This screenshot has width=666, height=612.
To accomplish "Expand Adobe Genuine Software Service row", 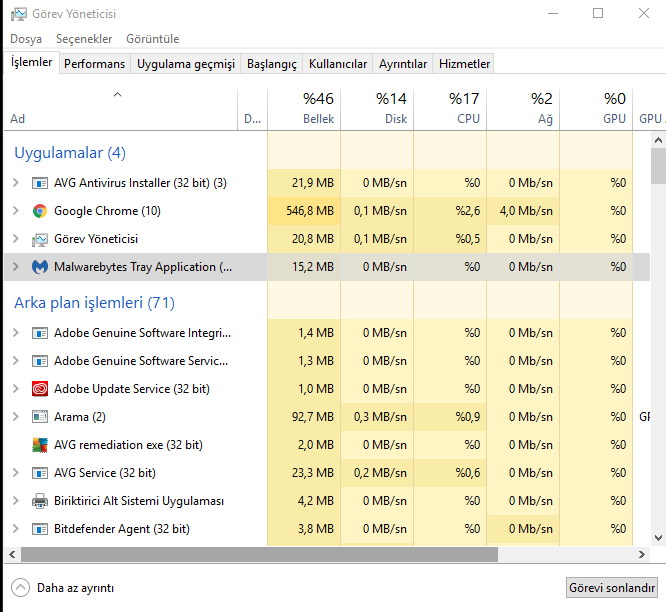I will click(x=16, y=361).
